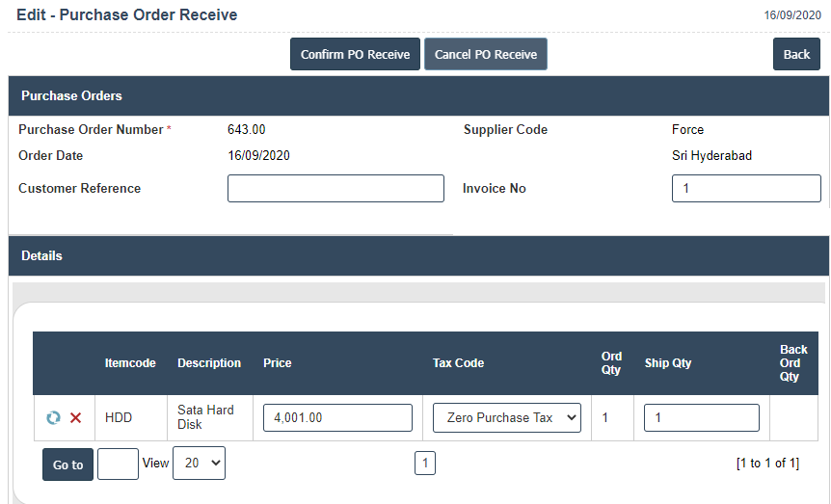Click the Tax Code column header

(x=458, y=363)
